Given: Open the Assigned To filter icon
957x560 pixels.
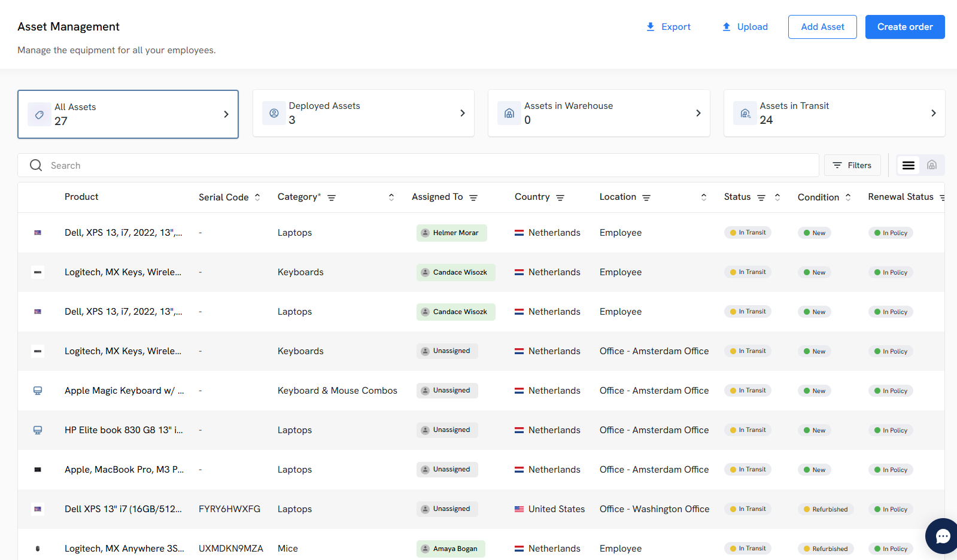Looking at the screenshot, I should coord(473,197).
